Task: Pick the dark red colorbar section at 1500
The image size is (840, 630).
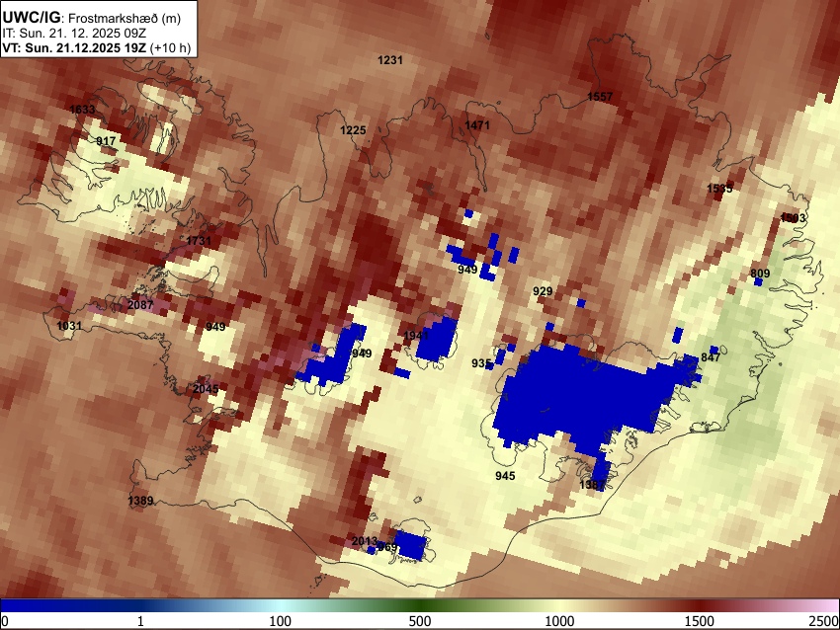Action: 700,605
